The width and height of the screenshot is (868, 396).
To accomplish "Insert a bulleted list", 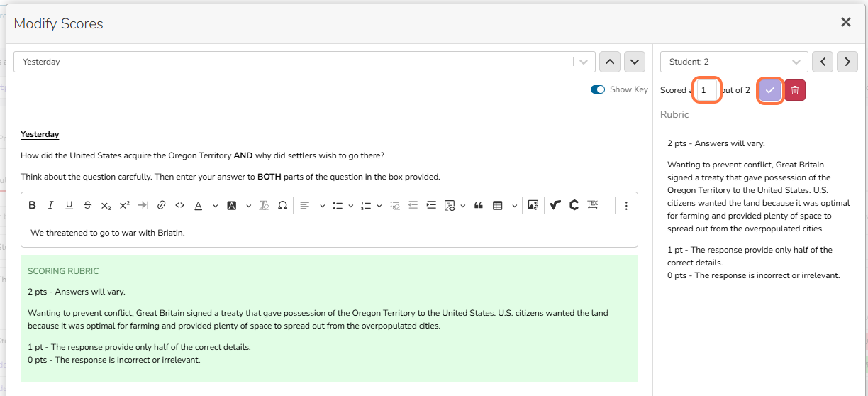I will (338, 206).
